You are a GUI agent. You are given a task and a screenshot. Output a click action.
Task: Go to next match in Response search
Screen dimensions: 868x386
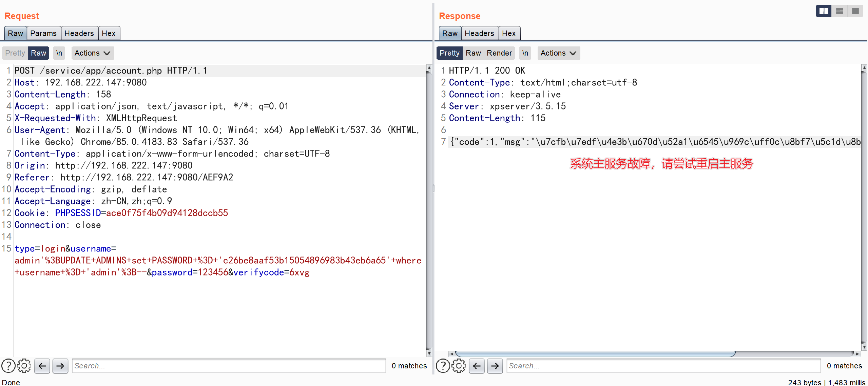pyautogui.click(x=495, y=366)
